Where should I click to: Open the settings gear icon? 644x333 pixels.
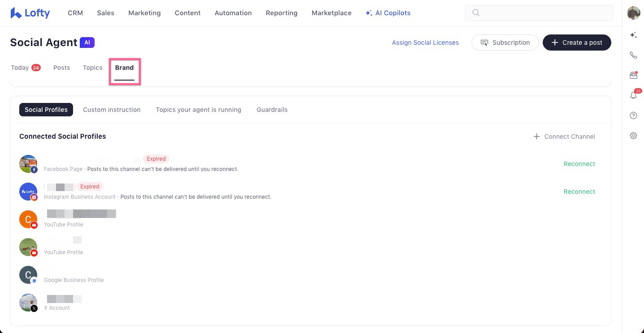[633, 136]
